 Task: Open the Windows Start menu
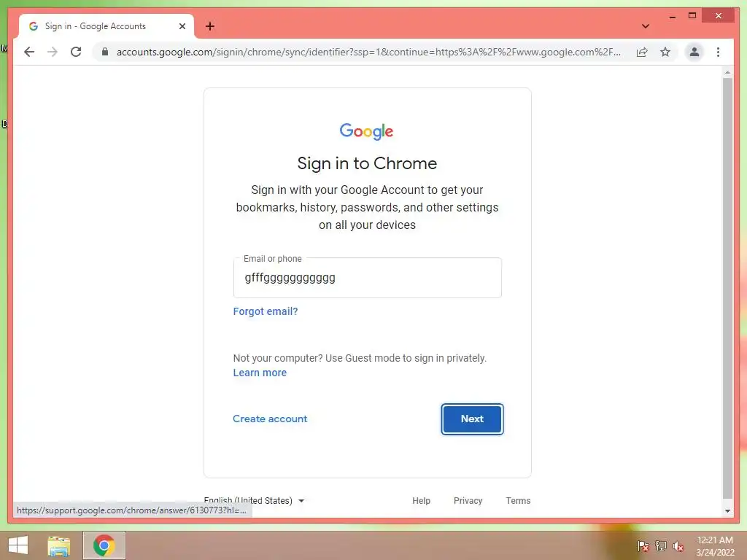18,545
